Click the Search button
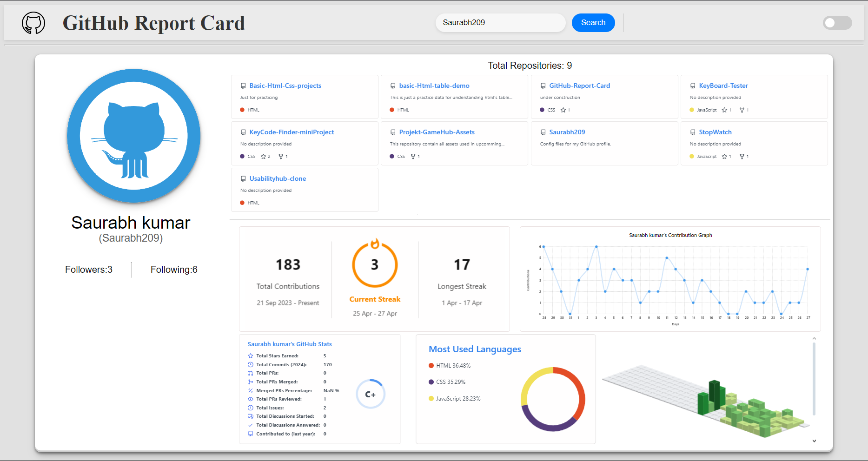 point(593,23)
